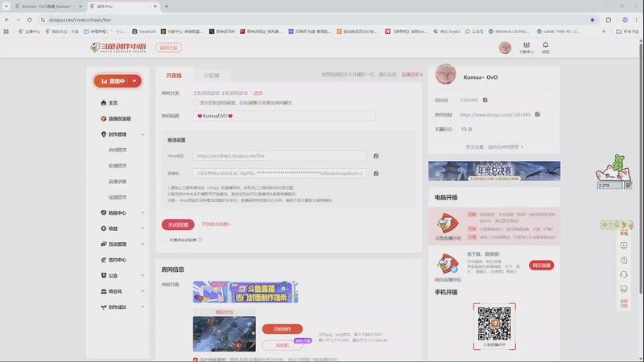Click the 斗鱼直播伴侣 app icon

pos(448,223)
